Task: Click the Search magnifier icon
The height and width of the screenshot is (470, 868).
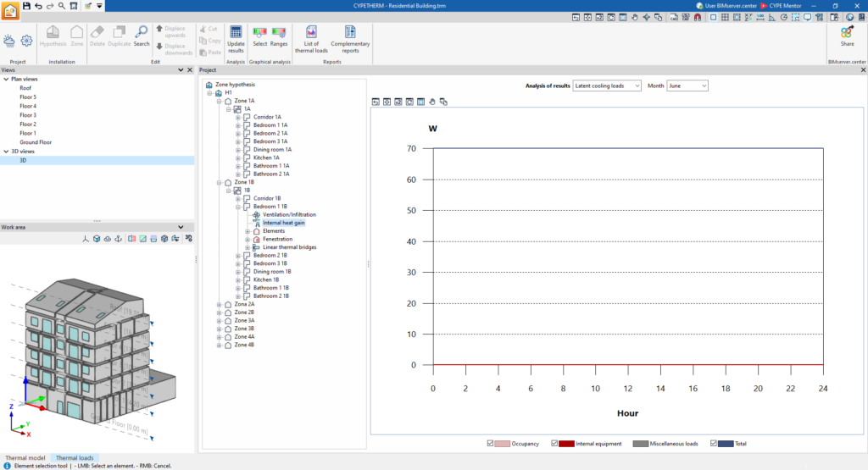Action: [142, 32]
